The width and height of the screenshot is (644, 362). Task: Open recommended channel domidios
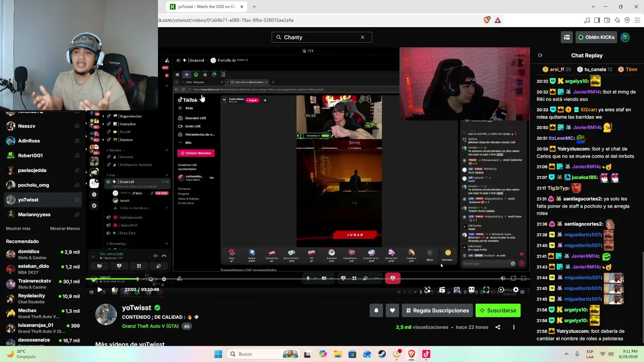pos(43,254)
